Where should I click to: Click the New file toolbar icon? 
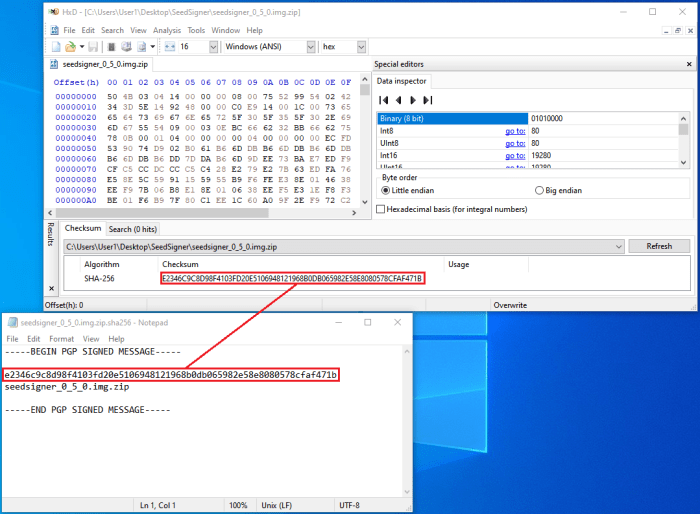[56, 47]
